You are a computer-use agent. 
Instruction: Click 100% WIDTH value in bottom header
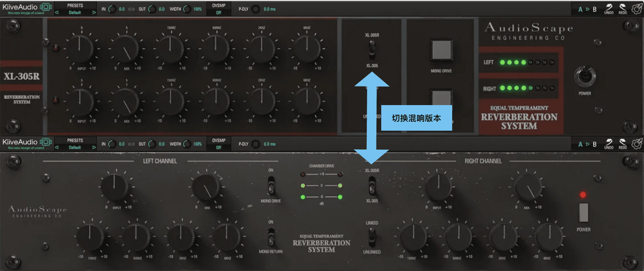[197, 144]
